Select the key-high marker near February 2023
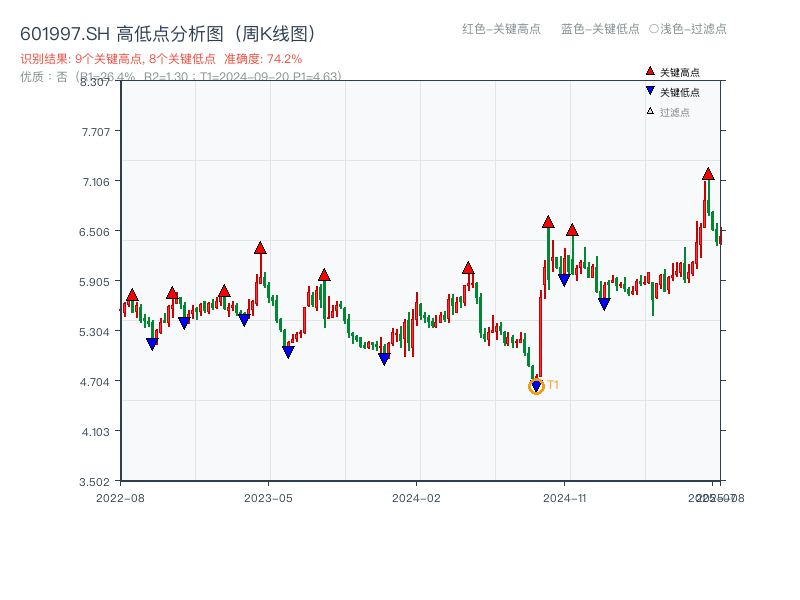Viewport: 800px width, 600px height. tap(224, 291)
